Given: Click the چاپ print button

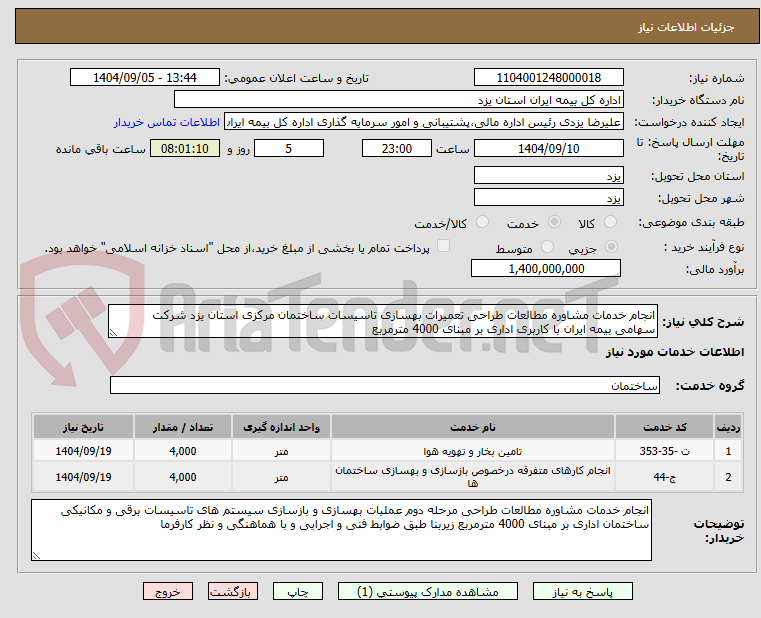Looking at the screenshot, I should tap(298, 591).
